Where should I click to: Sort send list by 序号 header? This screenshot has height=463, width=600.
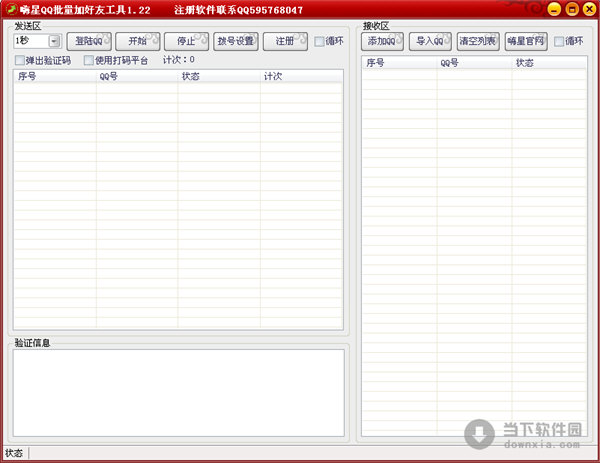(x=55, y=77)
